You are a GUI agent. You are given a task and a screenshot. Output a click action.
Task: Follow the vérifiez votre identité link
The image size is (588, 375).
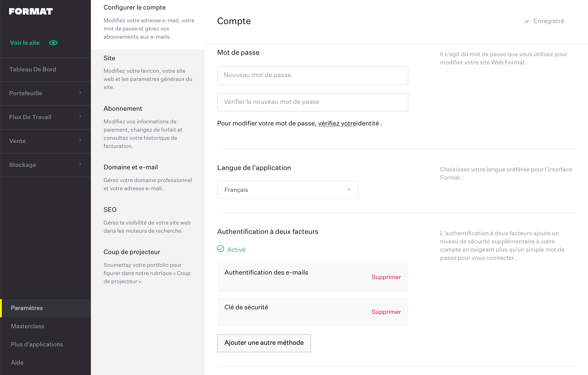tap(337, 123)
